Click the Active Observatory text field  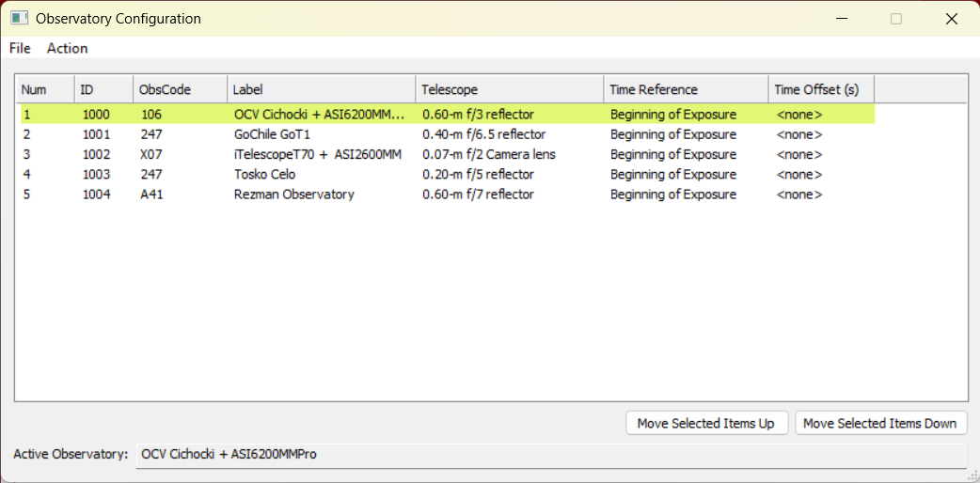point(551,454)
